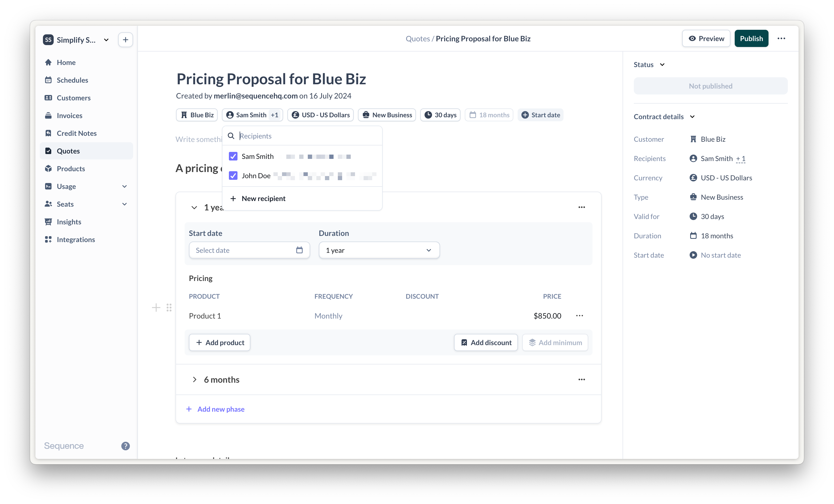Click No start date in Contract details
This screenshot has height=504, width=834.
coord(720,255)
